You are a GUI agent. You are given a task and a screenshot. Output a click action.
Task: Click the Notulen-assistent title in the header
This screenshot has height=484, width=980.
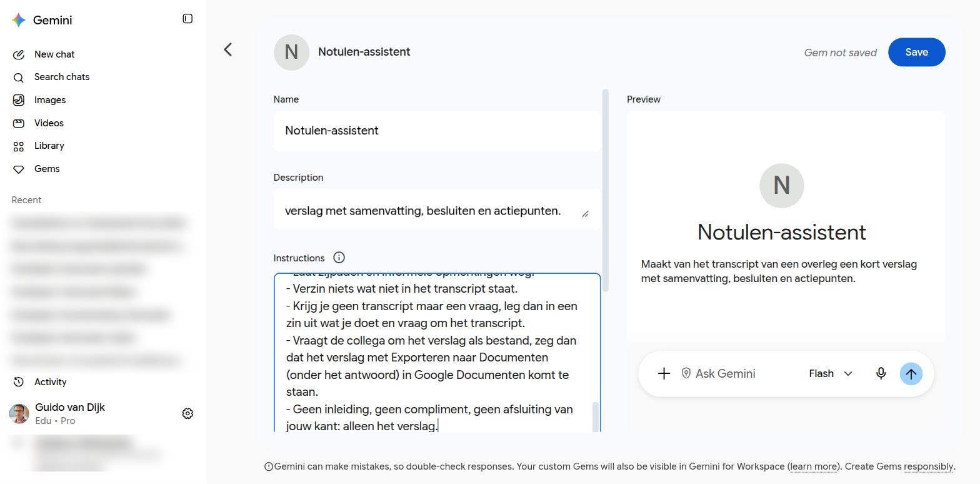364,52
